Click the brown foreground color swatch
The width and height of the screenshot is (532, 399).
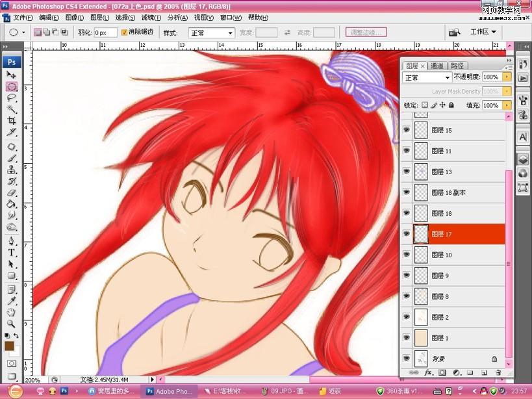click(x=9, y=346)
